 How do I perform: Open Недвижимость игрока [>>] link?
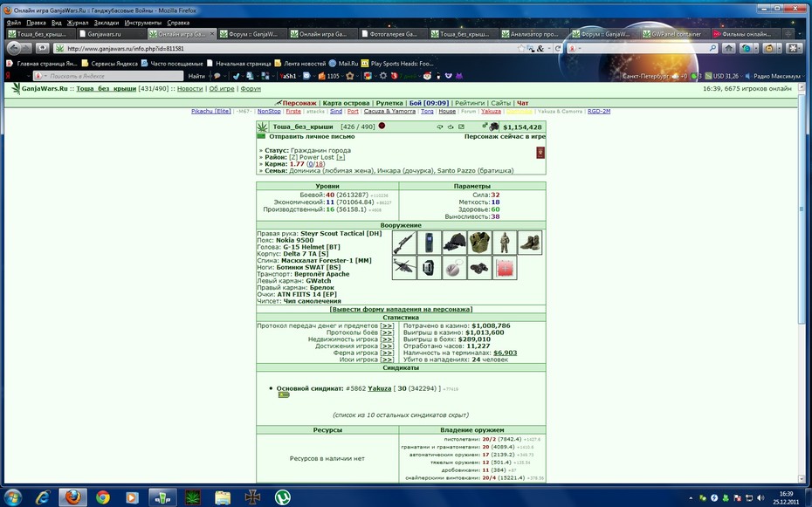(387, 339)
